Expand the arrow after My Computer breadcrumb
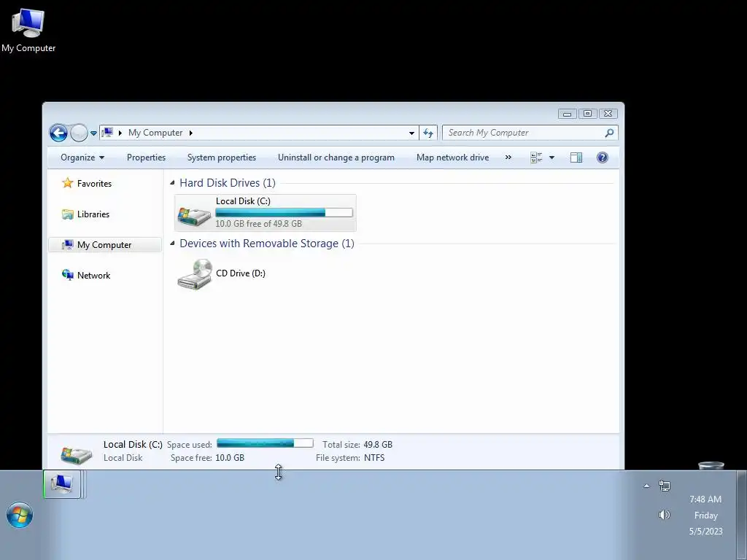This screenshot has width=747, height=560. click(190, 133)
